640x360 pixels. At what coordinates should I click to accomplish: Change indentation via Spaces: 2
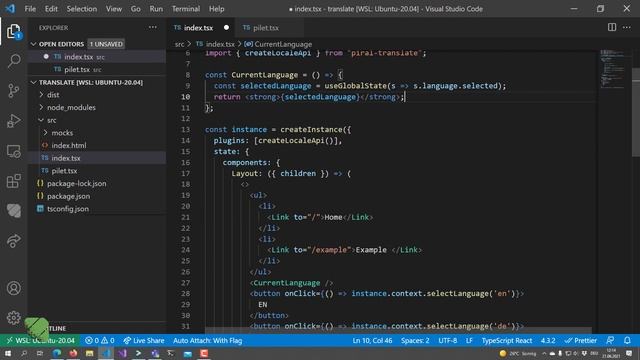pos(415,340)
